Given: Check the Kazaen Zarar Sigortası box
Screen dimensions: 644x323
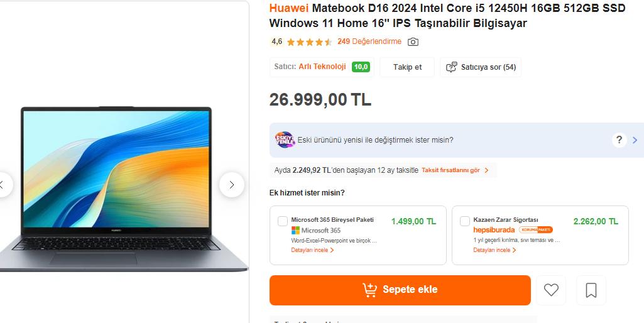Looking at the screenshot, I should pos(464,221).
